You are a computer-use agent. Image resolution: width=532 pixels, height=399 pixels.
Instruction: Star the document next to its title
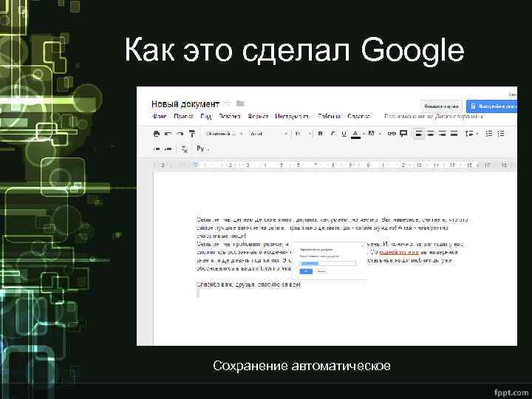(x=228, y=103)
